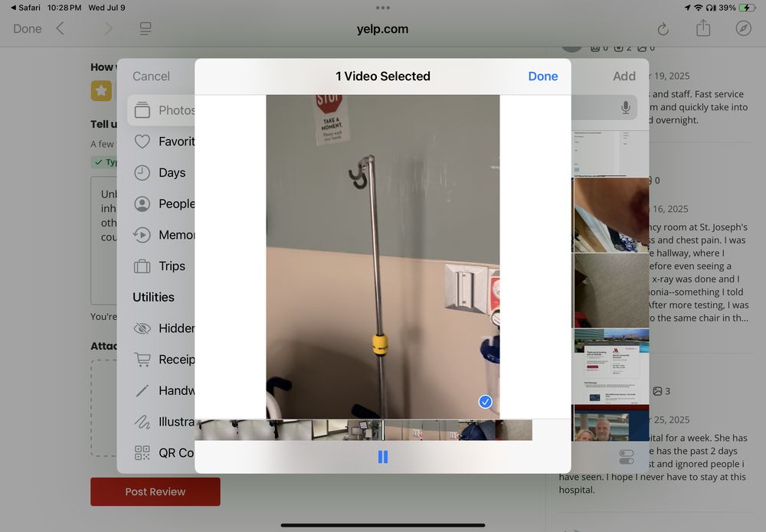The image size is (766, 532).
Task: Open the Receipts cart icon
Action: 142,360
